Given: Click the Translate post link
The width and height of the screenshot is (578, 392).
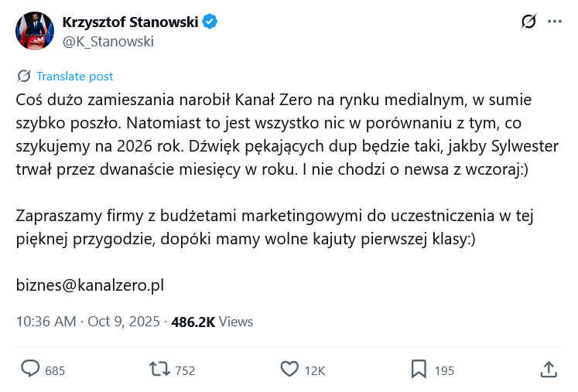Looking at the screenshot, I should 74,76.
